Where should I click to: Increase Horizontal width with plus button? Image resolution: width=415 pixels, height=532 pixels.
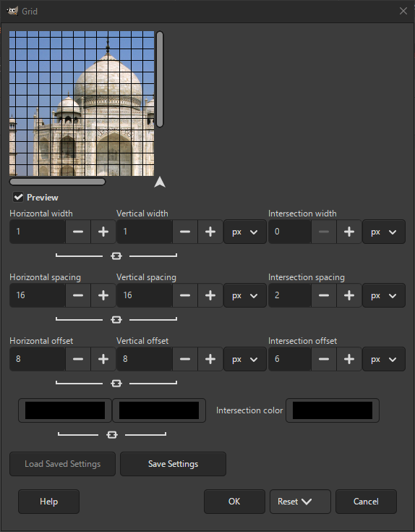click(103, 232)
